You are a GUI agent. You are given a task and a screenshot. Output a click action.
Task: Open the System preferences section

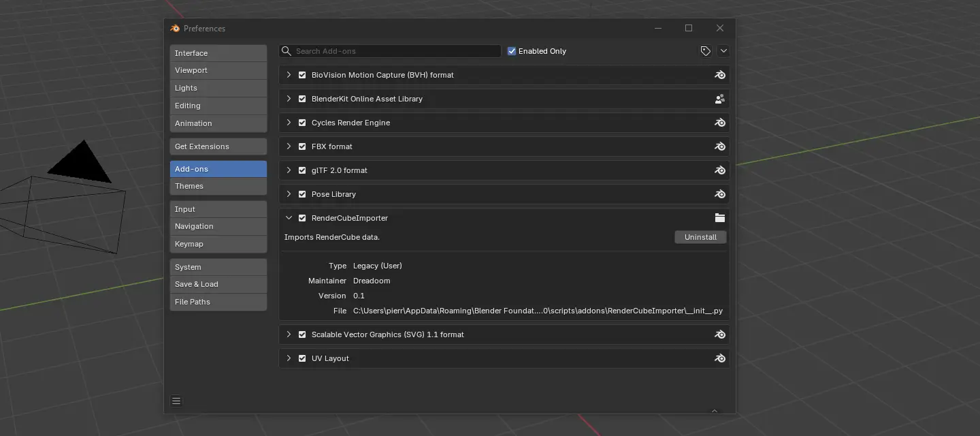(x=218, y=267)
